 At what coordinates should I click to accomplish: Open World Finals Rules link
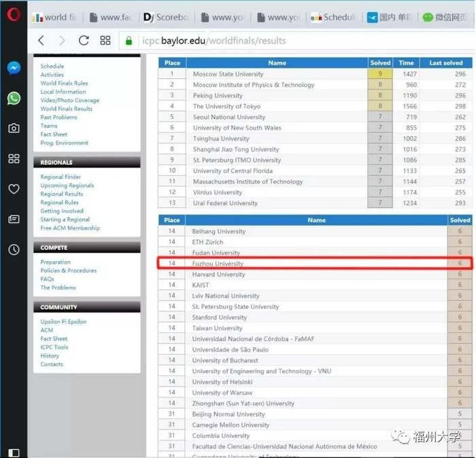[x=64, y=83]
